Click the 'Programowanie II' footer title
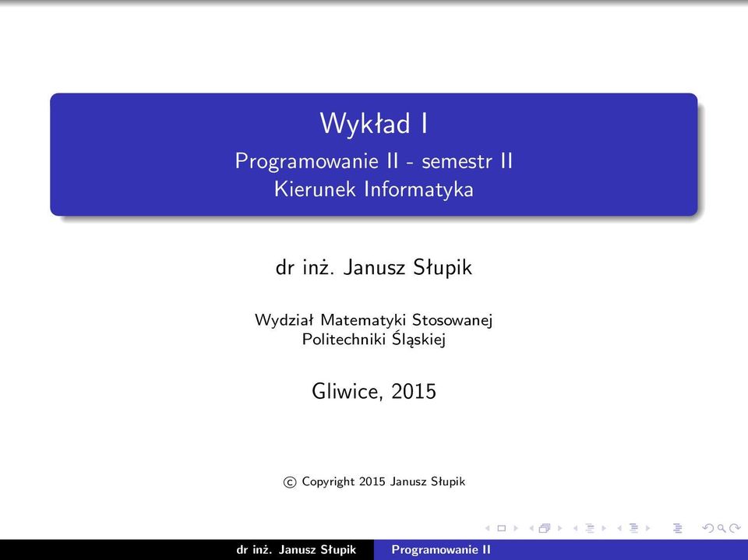This screenshot has height=560, width=748. [x=441, y=550]
